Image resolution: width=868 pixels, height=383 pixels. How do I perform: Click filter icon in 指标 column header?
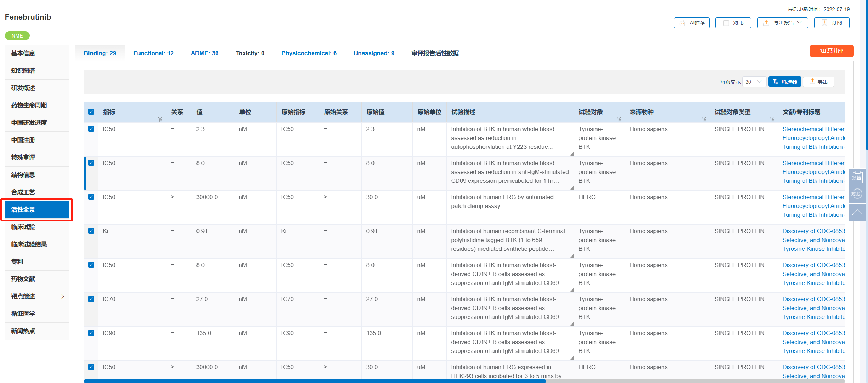160,119
